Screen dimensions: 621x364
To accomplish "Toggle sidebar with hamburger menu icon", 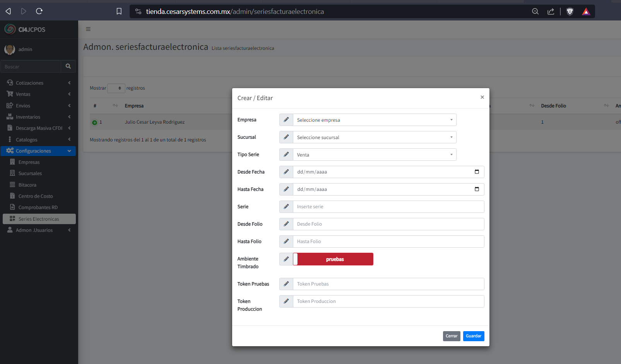I will tap(88, 29).
